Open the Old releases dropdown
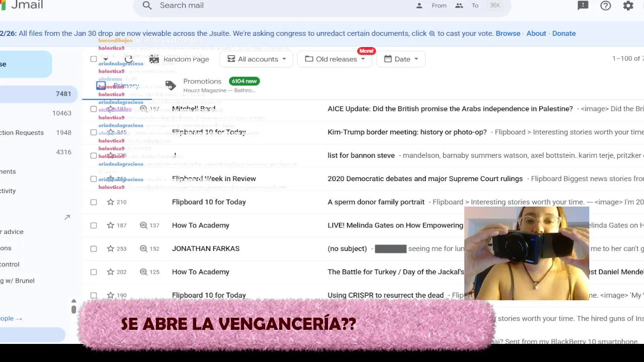Image resolution: width=644 pixels, height=362 pixels. (x=335, y=59)
